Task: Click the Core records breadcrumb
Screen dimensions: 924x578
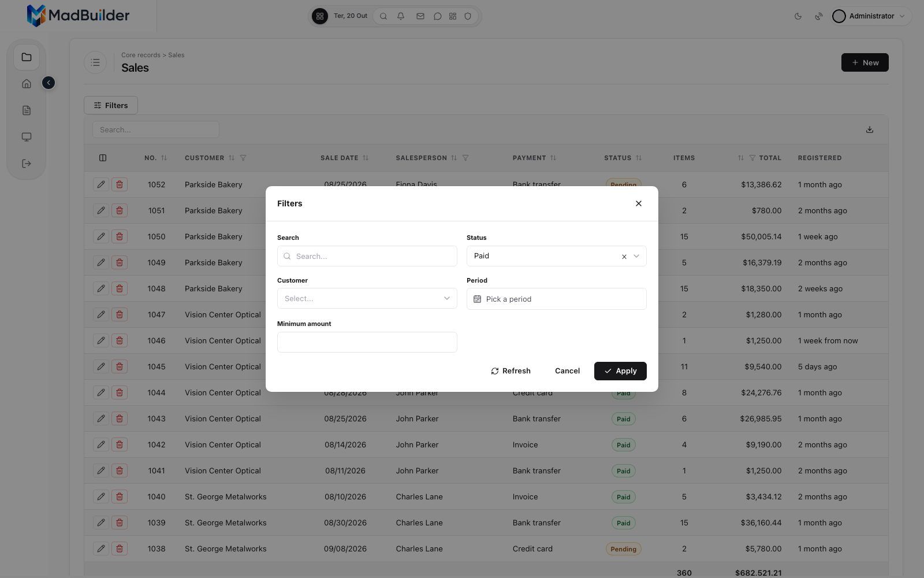Action: 141,55
